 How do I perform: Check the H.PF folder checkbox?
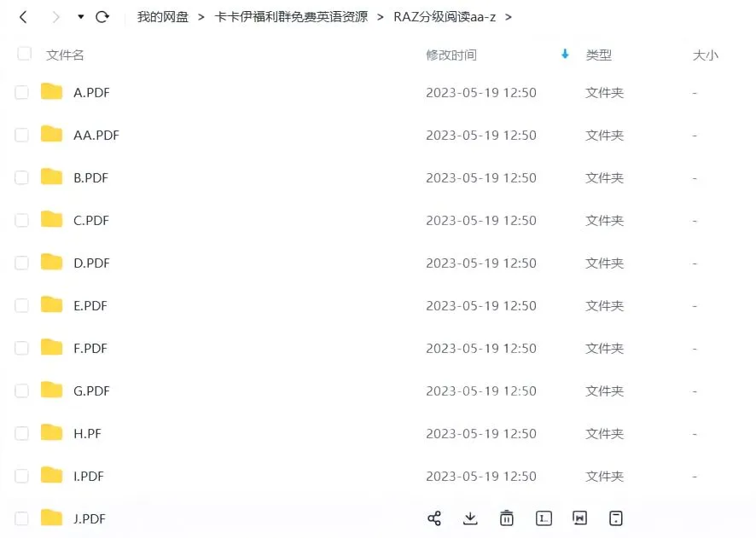(x=21, y=433)
